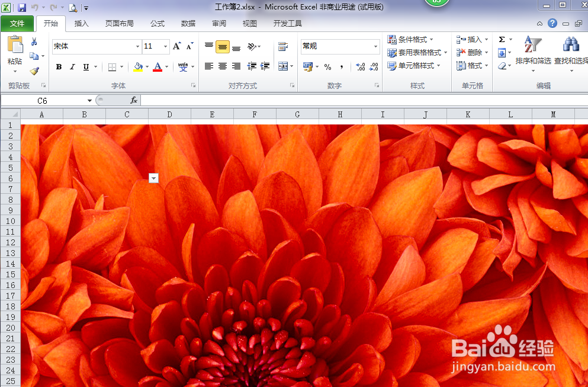Set bottom vertical alignment

(236, 47)
